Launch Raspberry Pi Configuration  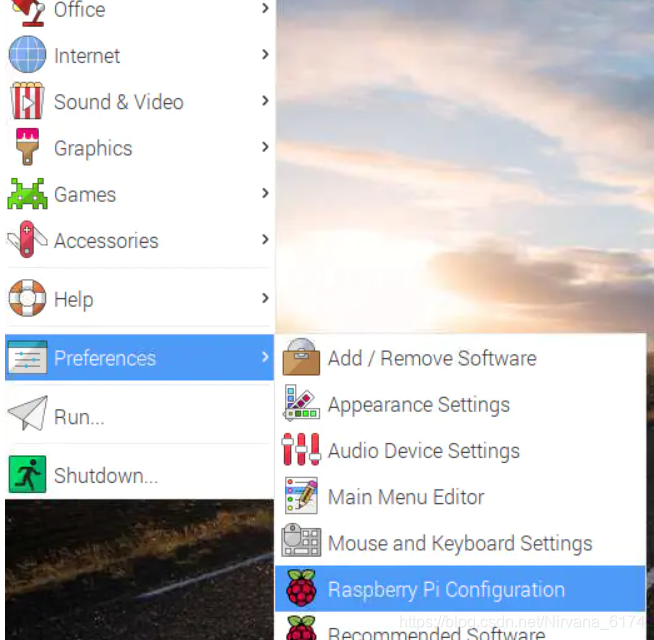(x=460, y=588)
